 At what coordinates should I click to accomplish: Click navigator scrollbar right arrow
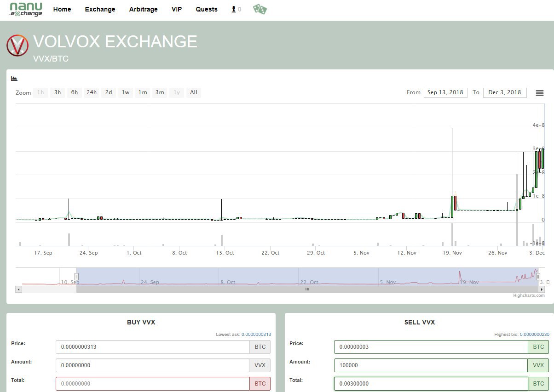click(542, 289)
